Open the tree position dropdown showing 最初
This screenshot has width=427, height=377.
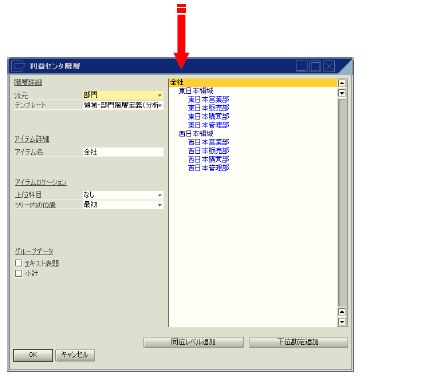pyautogui.click(x=123, y=205)
